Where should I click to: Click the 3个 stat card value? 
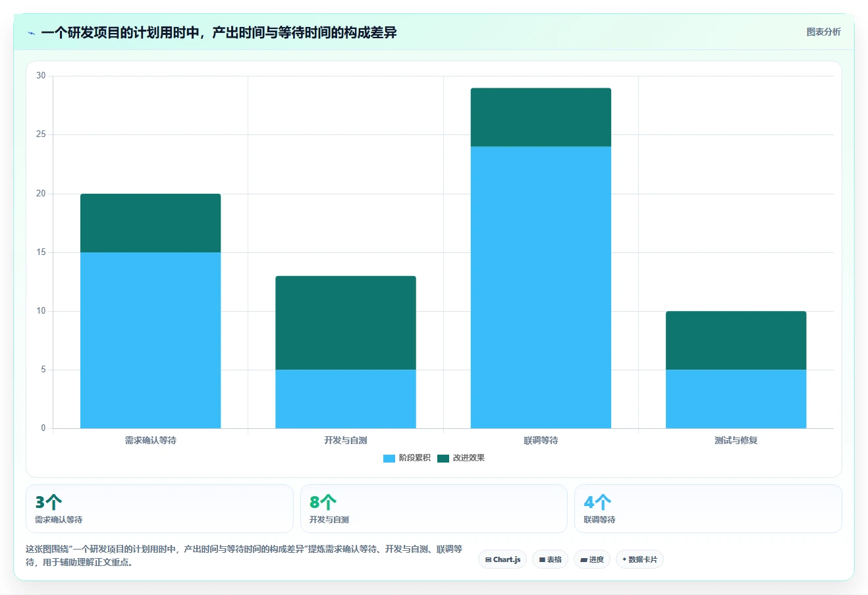49,502
